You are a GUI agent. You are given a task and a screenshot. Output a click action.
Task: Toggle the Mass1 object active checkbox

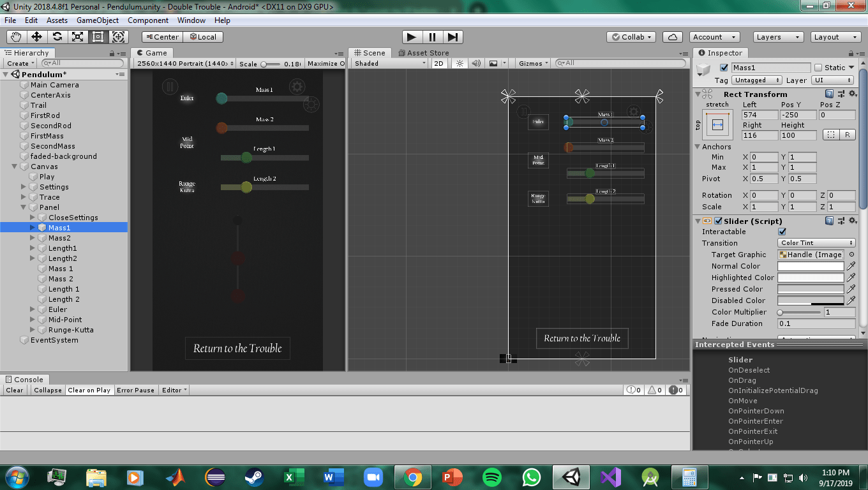pos(724,68)
